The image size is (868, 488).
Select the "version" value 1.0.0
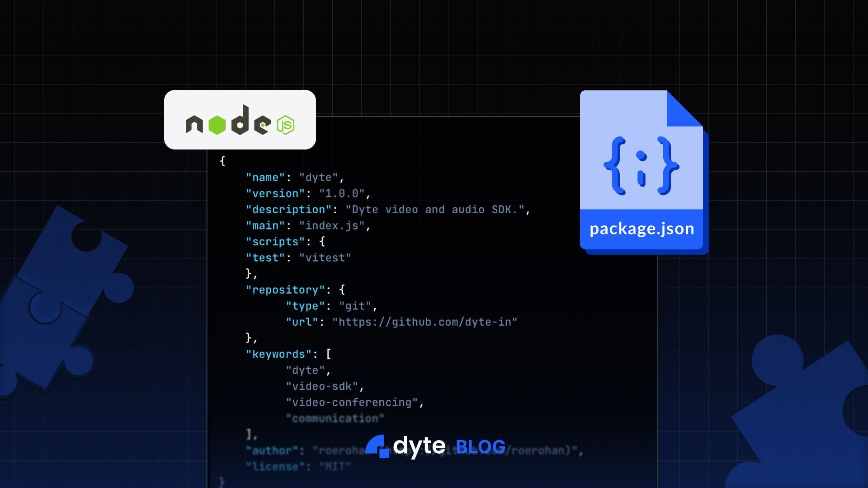click(342, 194)
